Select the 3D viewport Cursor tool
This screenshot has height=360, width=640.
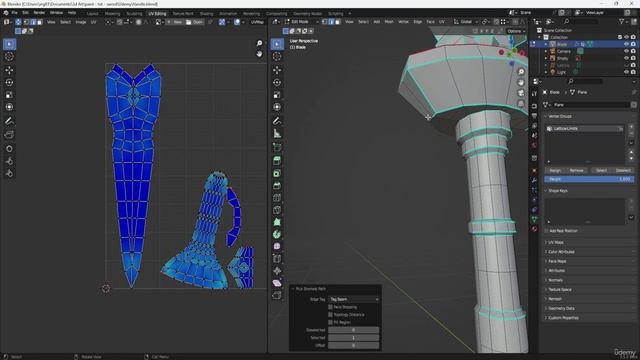277,56
